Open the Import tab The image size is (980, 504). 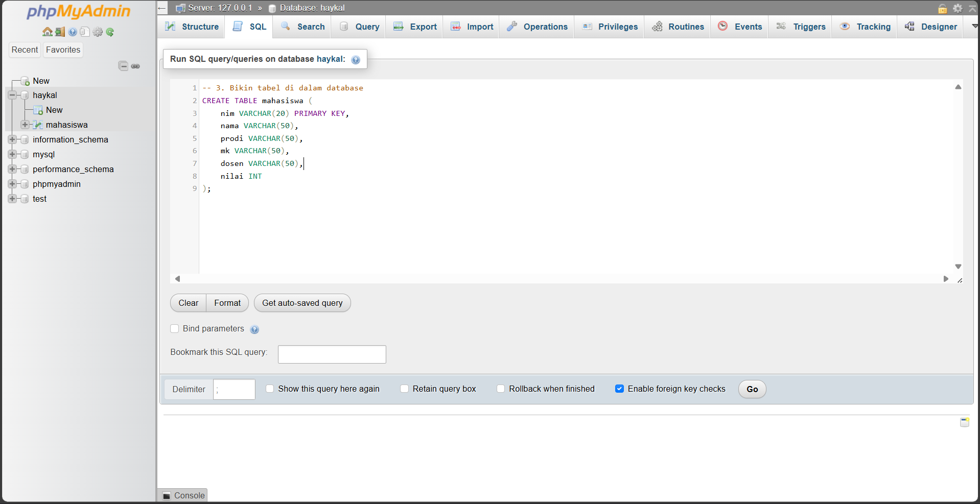click(x=472, y=27)
